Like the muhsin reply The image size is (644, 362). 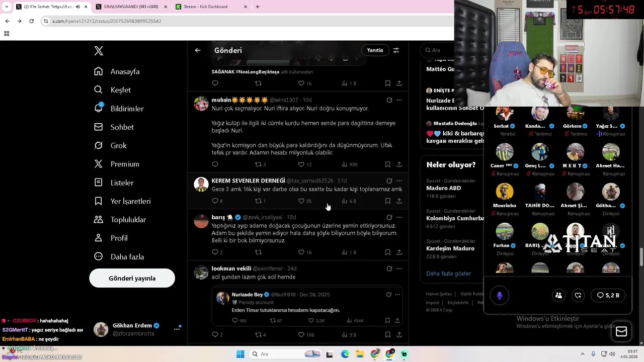(x=301, y=164)
